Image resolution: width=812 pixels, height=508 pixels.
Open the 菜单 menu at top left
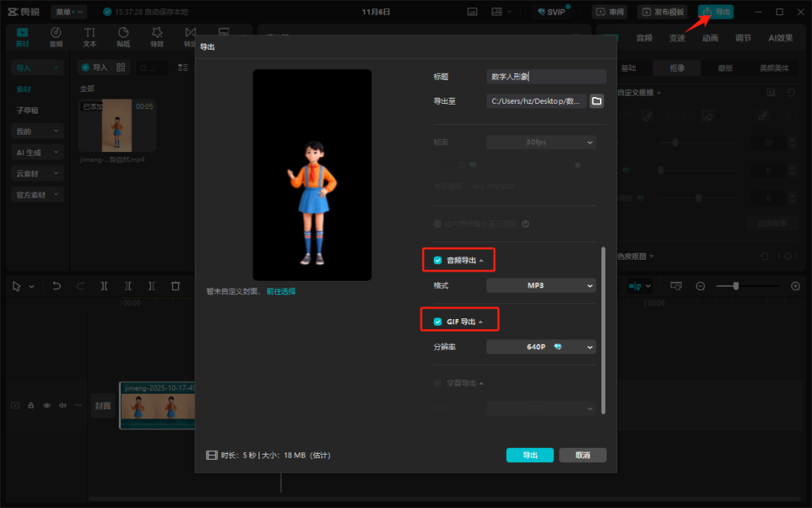point(69,12)
